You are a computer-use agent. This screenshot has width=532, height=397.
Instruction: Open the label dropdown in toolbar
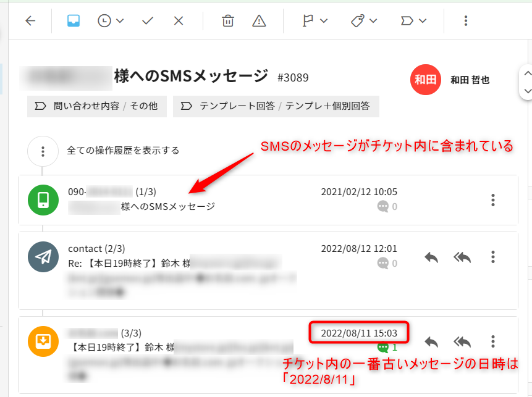pos(413,20)
